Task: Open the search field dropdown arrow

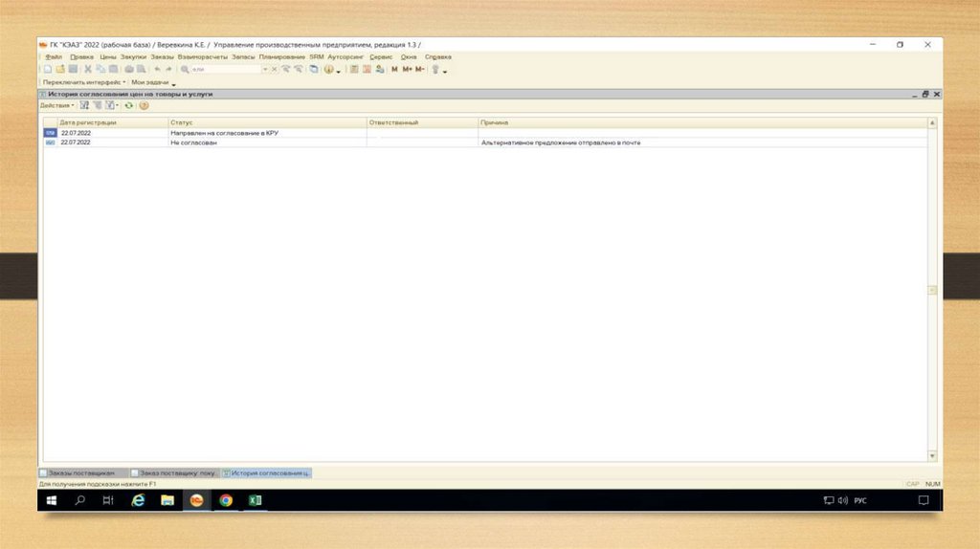Action: [264, 70]
